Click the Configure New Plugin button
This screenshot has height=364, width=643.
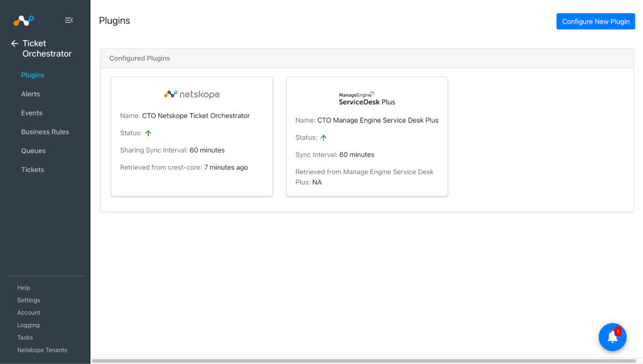point(595,21)
